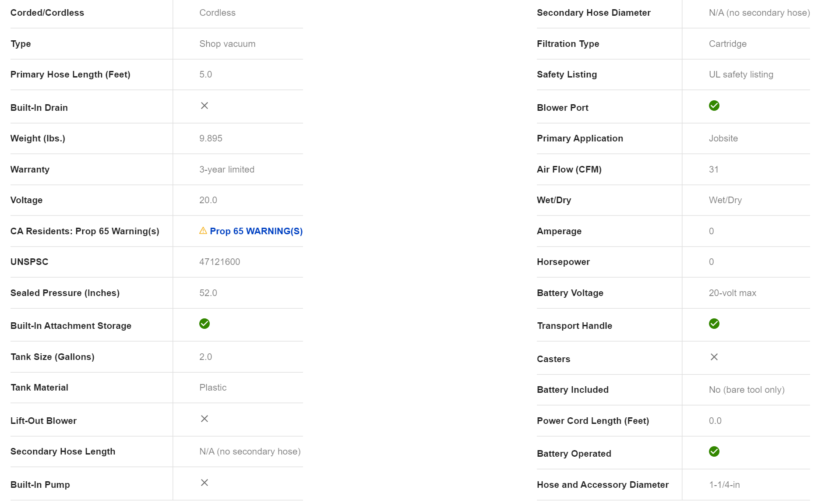This screenshot has height=504, width=825.
Task: Click the 'No (bare tool only)' value
Action: point(746,390)
